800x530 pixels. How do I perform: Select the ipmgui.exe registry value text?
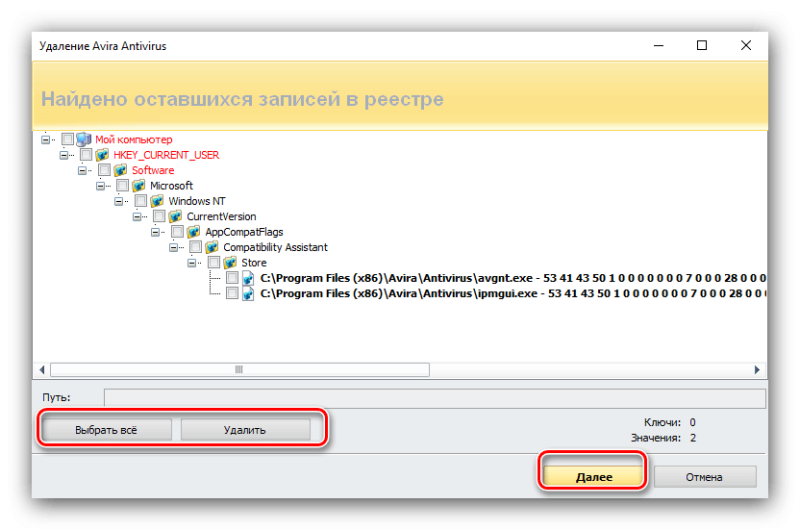coord(513,293)
